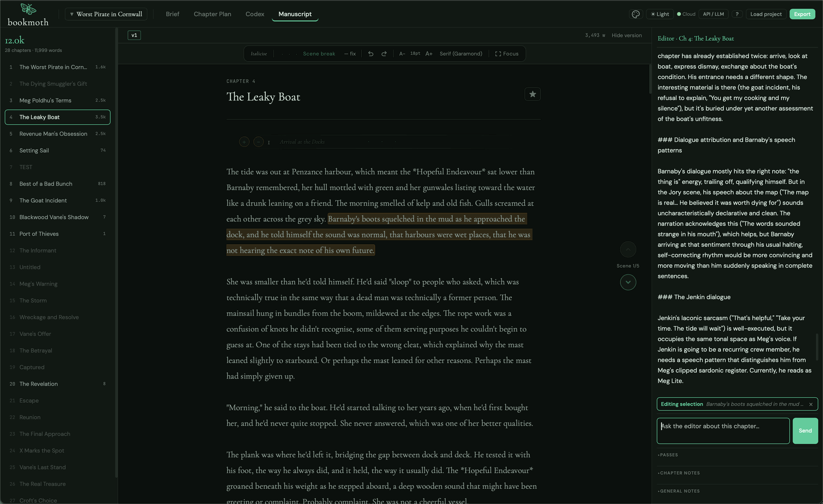Open the Worst Pirate in Cornwall project dropdown

tap(106, 14)
